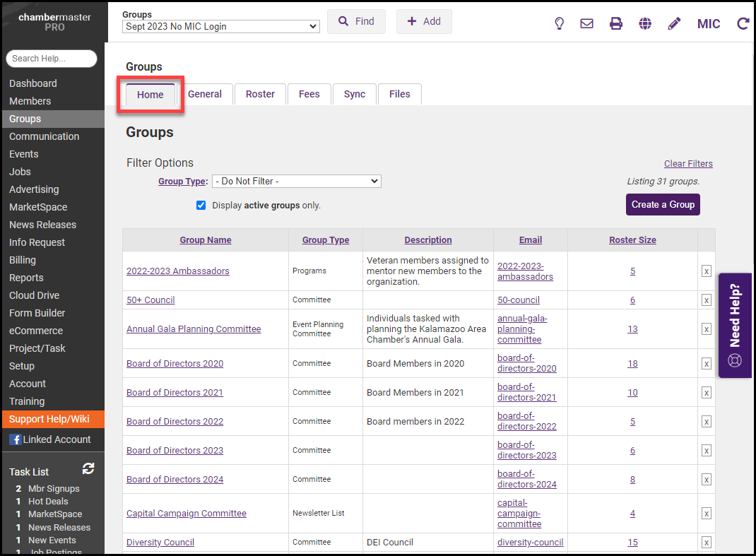The image size is (756, 556).
Task: Click the printer icon in header
Action: (x=616, y=23)
